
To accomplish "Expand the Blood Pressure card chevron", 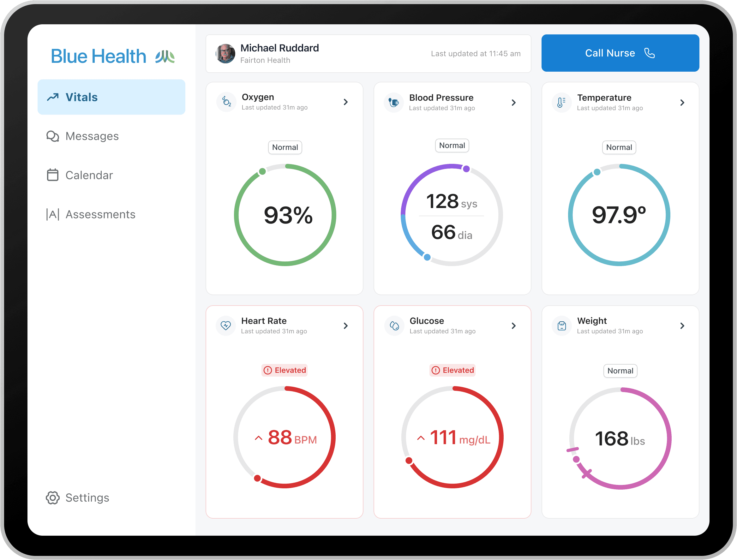I will [513, 103].
